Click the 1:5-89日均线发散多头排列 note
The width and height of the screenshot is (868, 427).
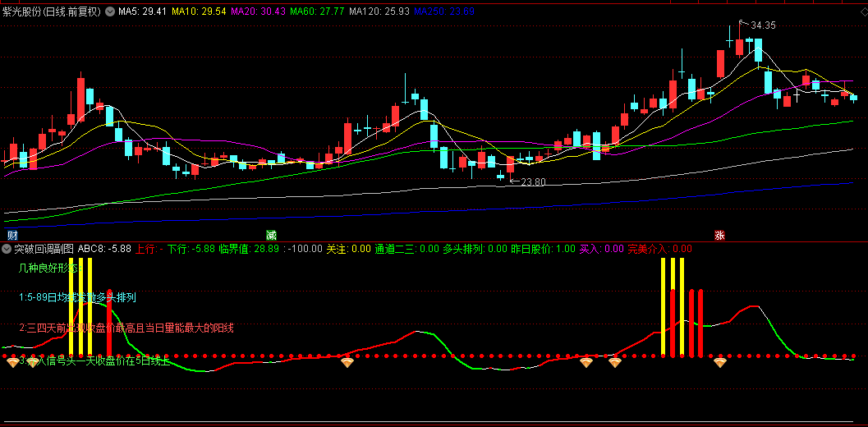tap(77, 297)
